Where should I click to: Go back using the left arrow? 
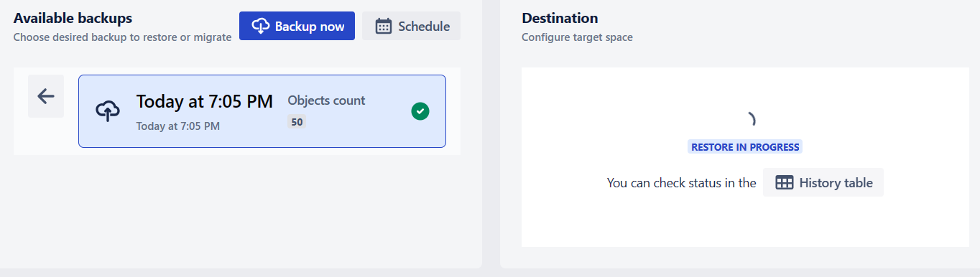[x=46, y=96]
